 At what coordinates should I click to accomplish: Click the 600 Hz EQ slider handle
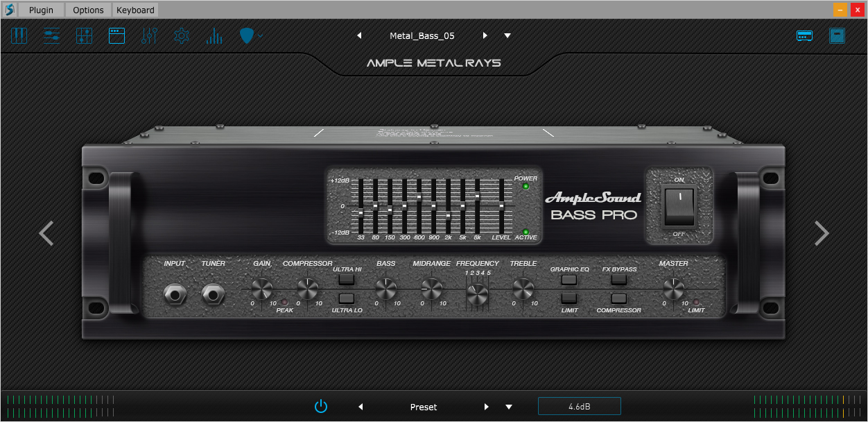click(x=419, y=197)
